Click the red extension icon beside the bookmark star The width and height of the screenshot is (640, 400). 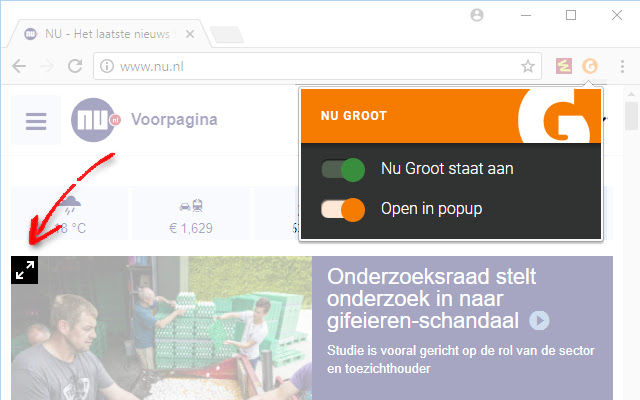click(x=564, y=66)
